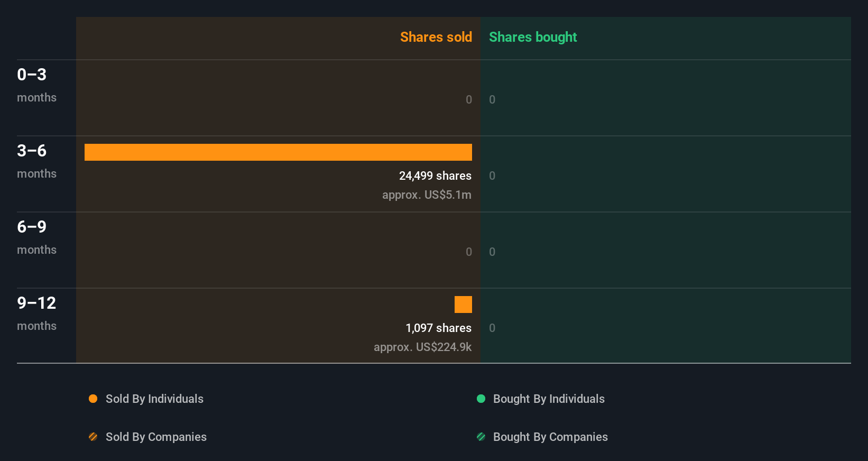Click the shares bought 0 in 6–9 months row
This screenshot has height=461, width=868.
(492, 252)
